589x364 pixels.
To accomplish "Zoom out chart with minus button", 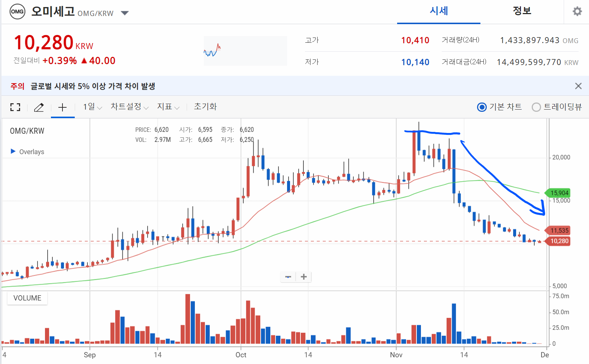I will [288, 277].
